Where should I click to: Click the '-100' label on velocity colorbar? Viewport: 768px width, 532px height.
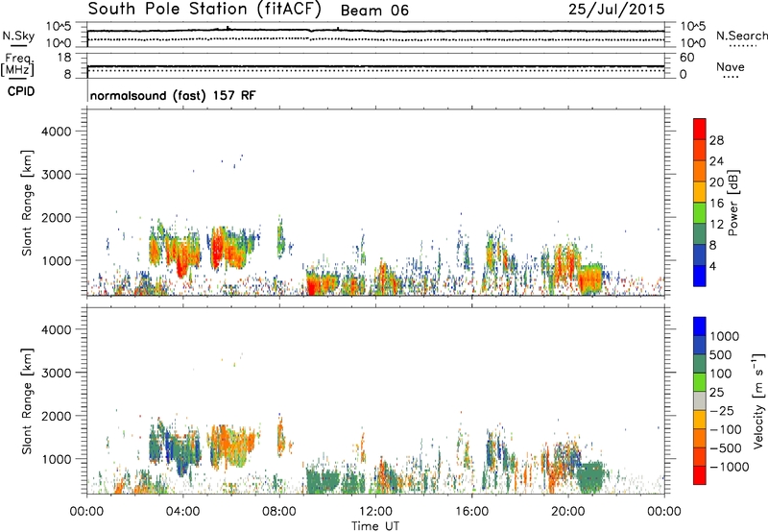(x=726, y=429)
